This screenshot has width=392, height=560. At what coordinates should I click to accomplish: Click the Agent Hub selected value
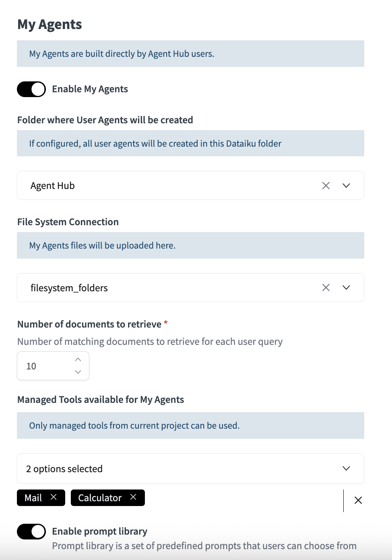tap(53, 186)
